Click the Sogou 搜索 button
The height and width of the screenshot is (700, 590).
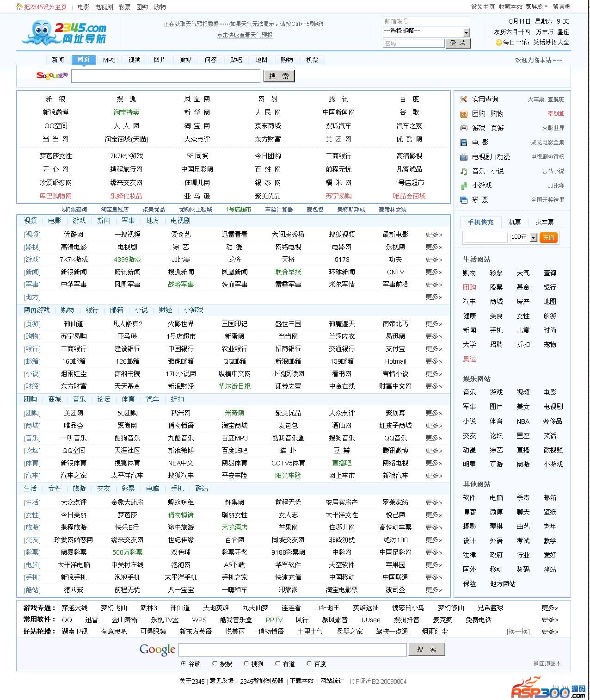(279, 76)
